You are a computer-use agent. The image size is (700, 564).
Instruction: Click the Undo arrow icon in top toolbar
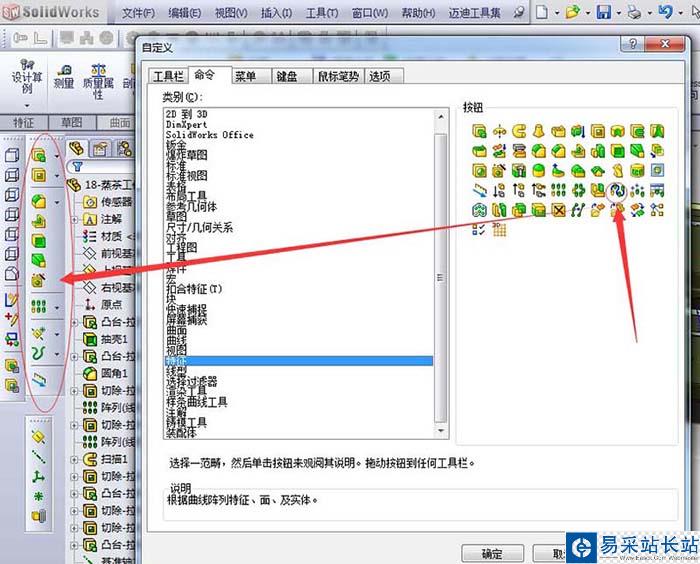665,12
